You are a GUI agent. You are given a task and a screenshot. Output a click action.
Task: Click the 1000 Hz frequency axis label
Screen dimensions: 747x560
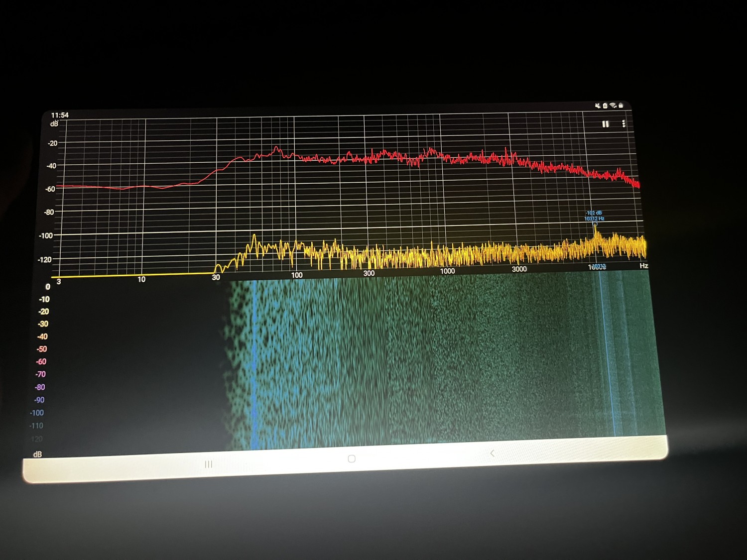point(447,271)
